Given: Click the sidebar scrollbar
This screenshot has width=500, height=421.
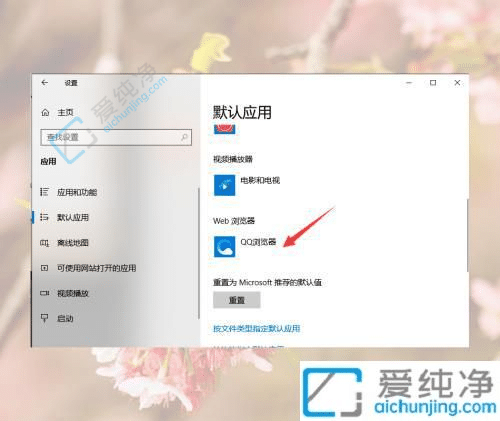Looking at the screenshot, I should 199,253.
